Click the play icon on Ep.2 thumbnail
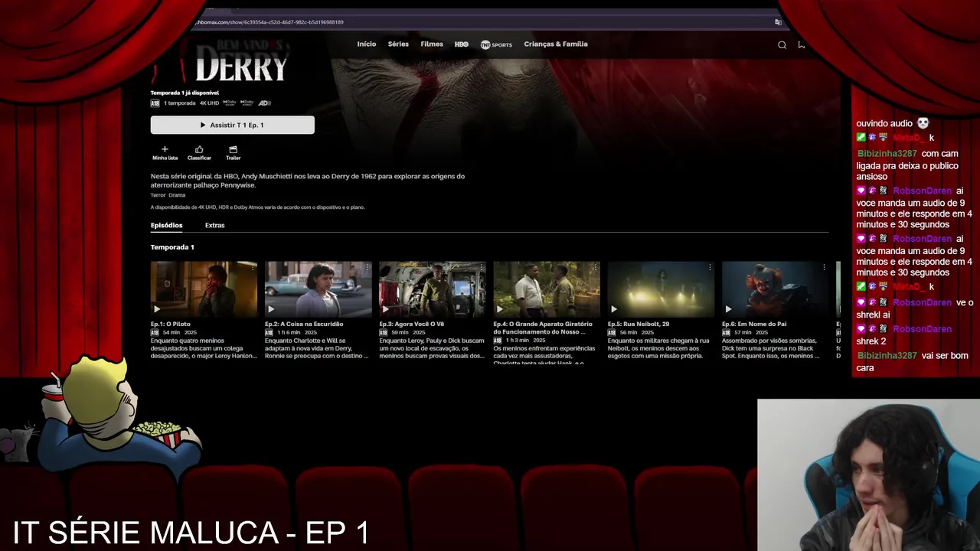 271,309
